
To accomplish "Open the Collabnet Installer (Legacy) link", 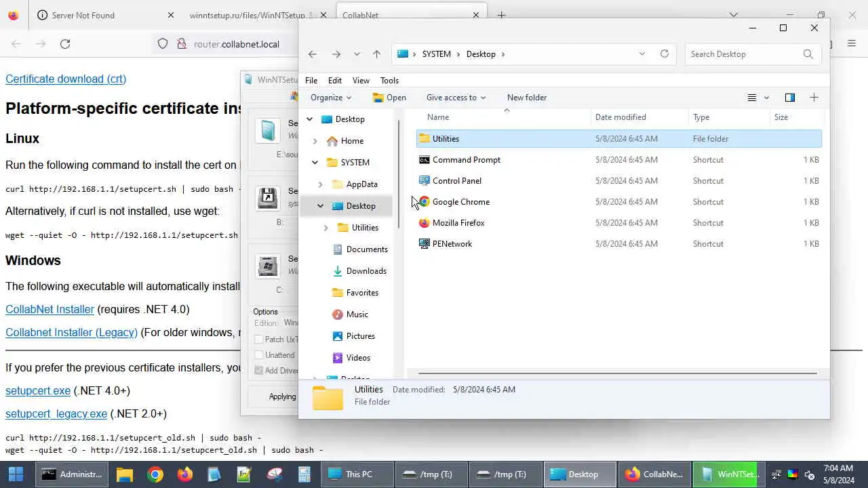I will point(71,333).
